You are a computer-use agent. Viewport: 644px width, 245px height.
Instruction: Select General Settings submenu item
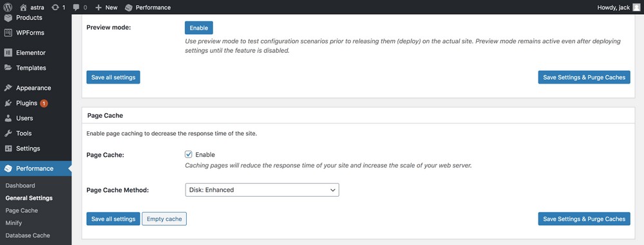pos(29,198)
